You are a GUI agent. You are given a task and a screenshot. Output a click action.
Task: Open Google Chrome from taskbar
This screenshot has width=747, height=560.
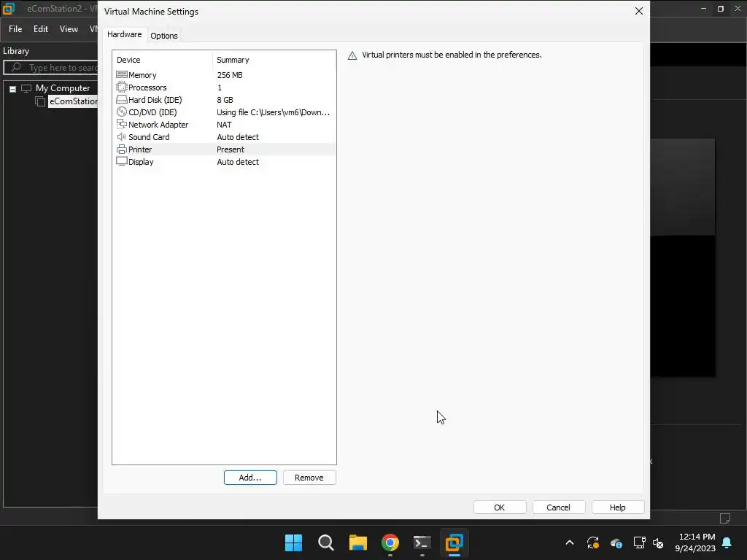(390, 542)
